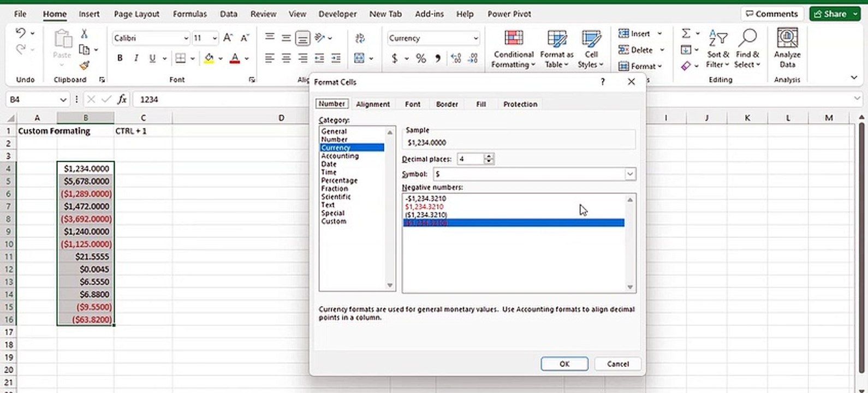Select black -$1,234.3210 negative format
868x393 pixels.
pos(426,199)
